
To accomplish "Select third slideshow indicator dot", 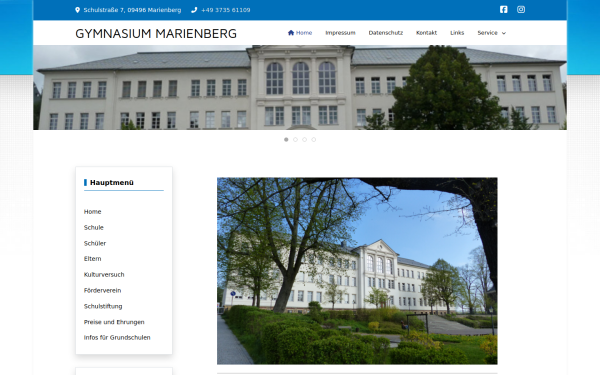I will pos(305,140).
